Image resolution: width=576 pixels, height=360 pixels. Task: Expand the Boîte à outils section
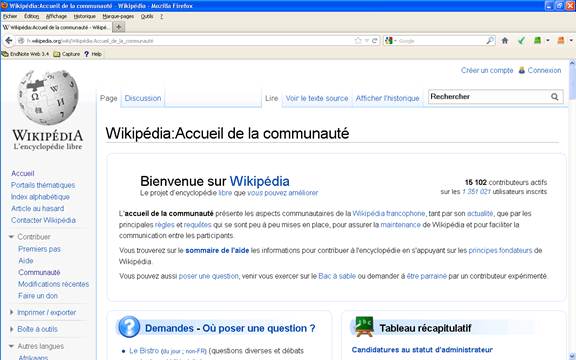[11, 329]
